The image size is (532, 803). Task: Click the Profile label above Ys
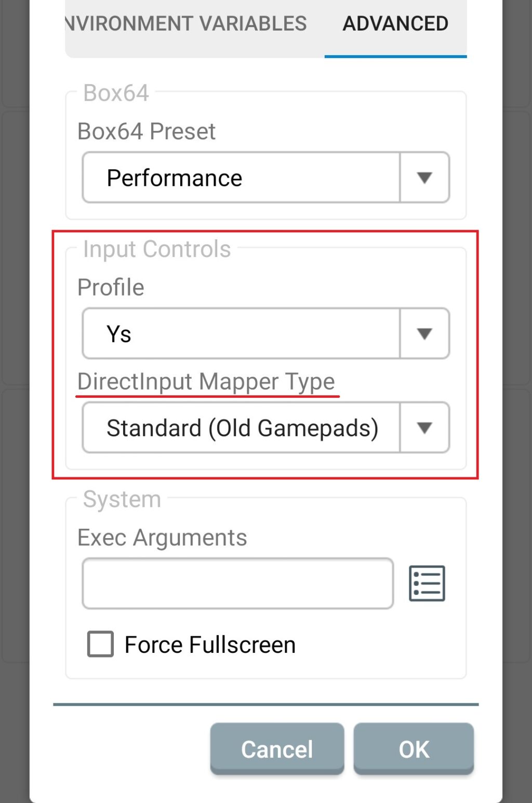(110, 287)
